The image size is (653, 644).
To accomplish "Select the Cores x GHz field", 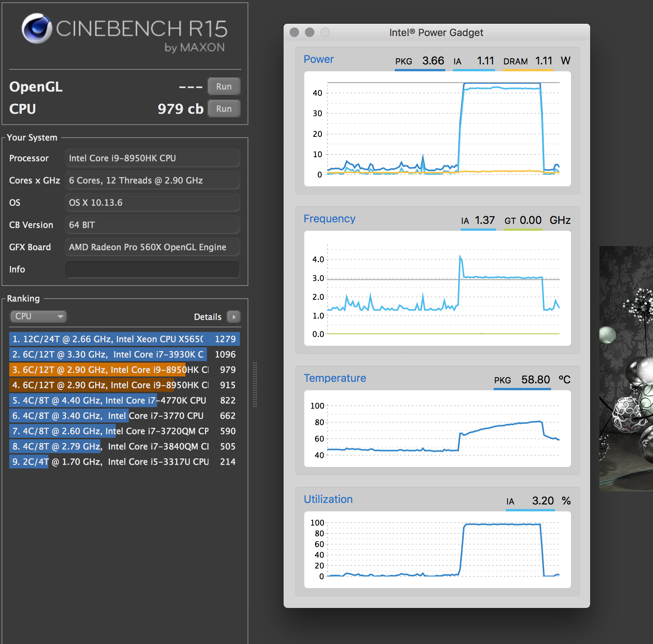I will coord(152,180).
